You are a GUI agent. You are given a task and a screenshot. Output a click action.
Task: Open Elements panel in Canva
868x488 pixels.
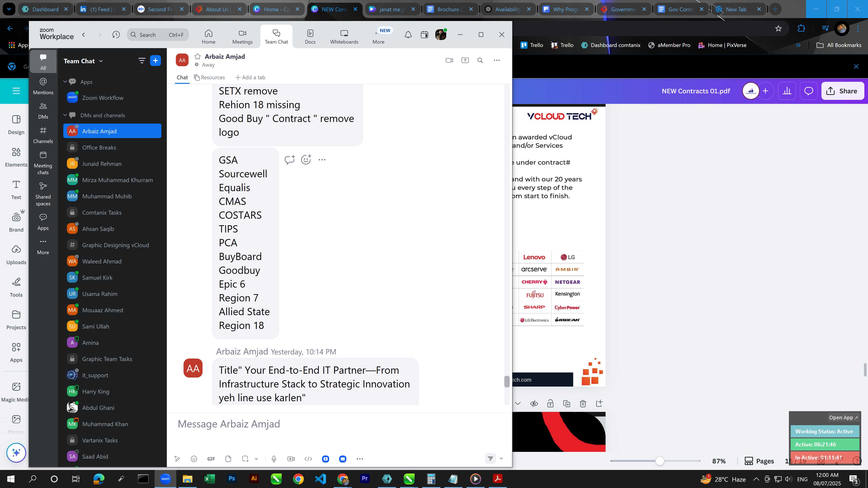[x=16, y=158]
